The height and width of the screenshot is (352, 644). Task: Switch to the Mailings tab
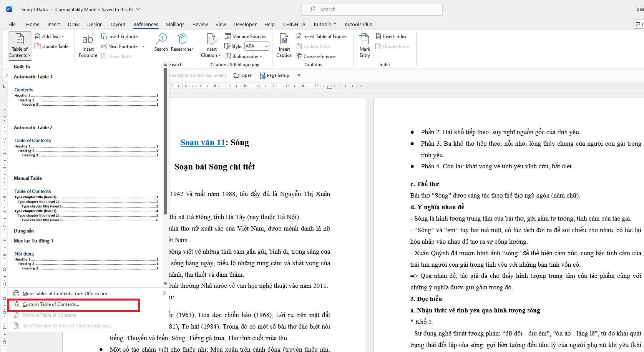[175, 24]
